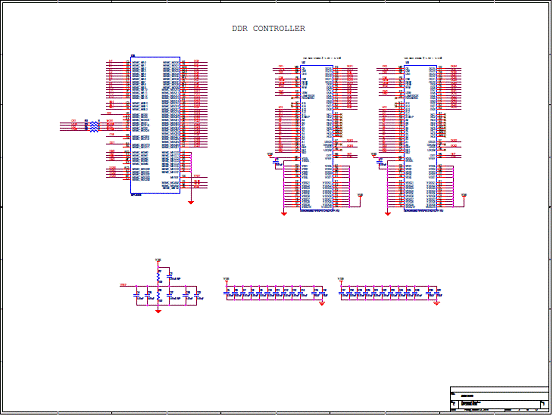Click the blue resistor network beside the controller
This screenshot has width=553, height=416.
point(94,126)
